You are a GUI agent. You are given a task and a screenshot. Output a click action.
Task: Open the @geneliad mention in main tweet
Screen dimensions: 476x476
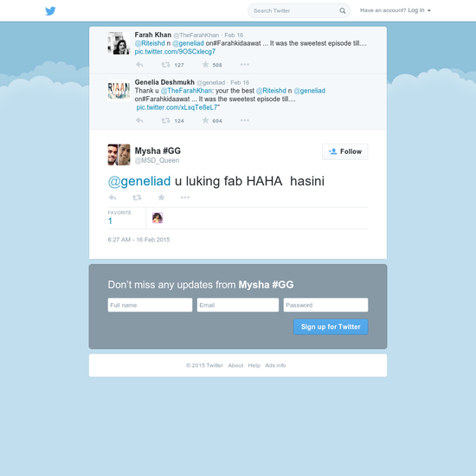coord(139,181)
